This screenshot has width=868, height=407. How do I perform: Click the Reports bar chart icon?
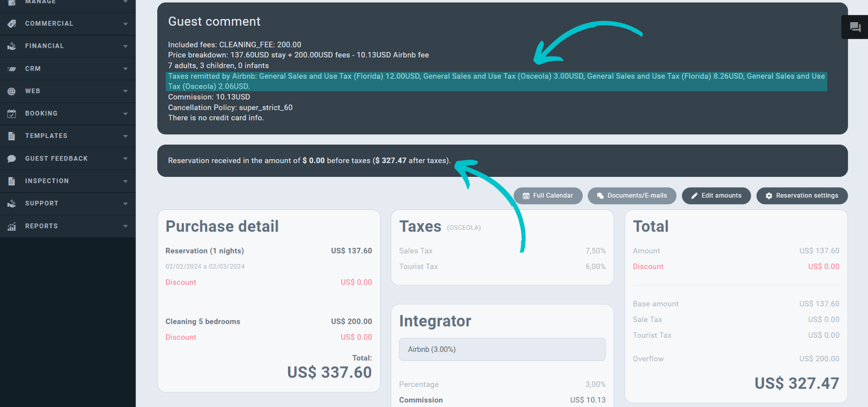point(12,226)
